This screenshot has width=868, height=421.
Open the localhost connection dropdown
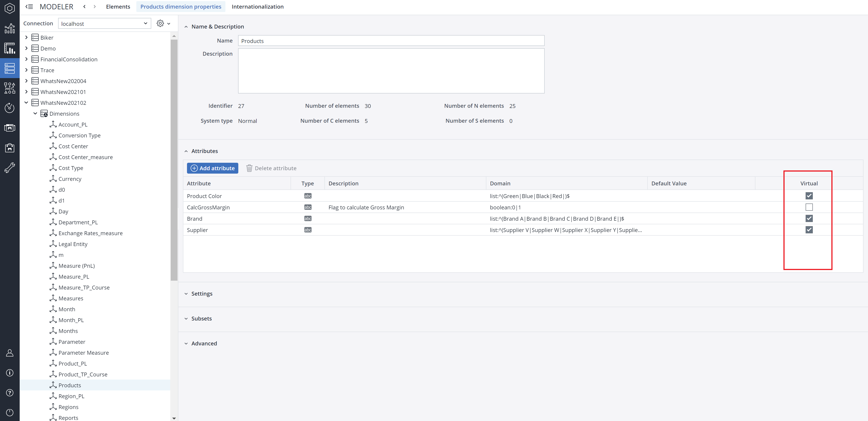point(104,23)
